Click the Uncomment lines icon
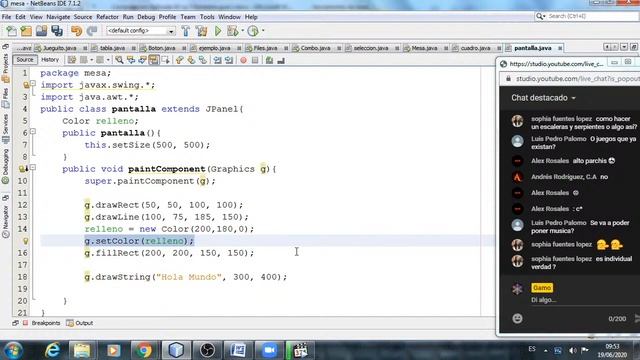 281,60
